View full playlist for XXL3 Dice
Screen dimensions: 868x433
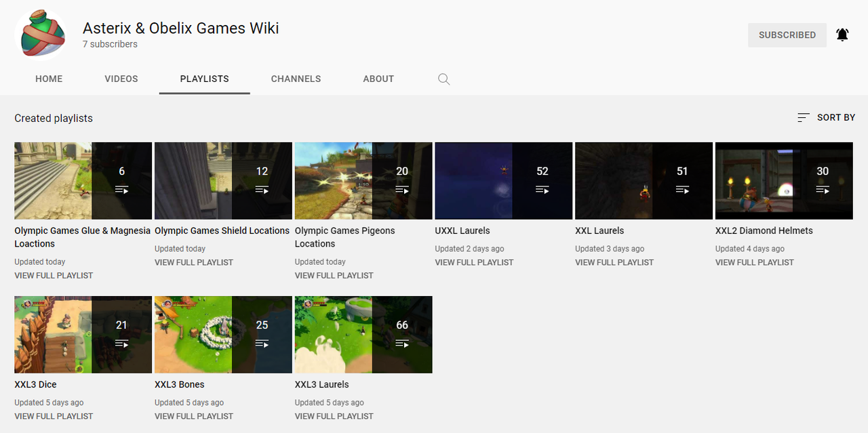click(54, 416)
